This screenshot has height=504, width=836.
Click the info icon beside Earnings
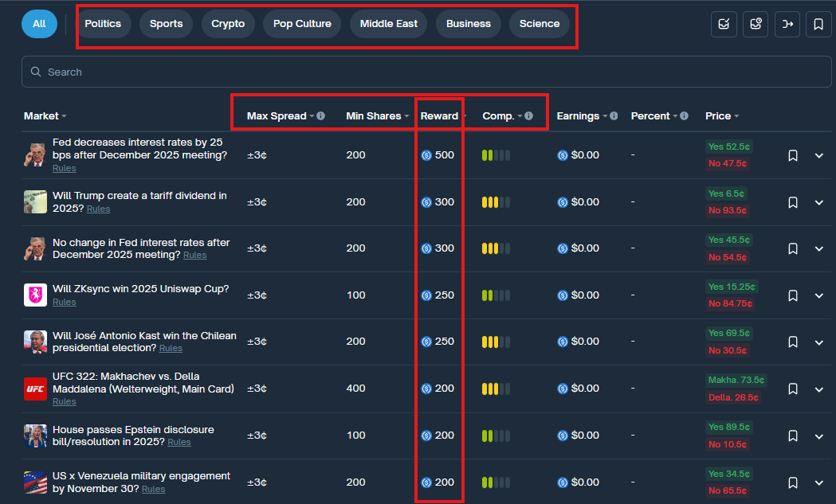[614, 115]
